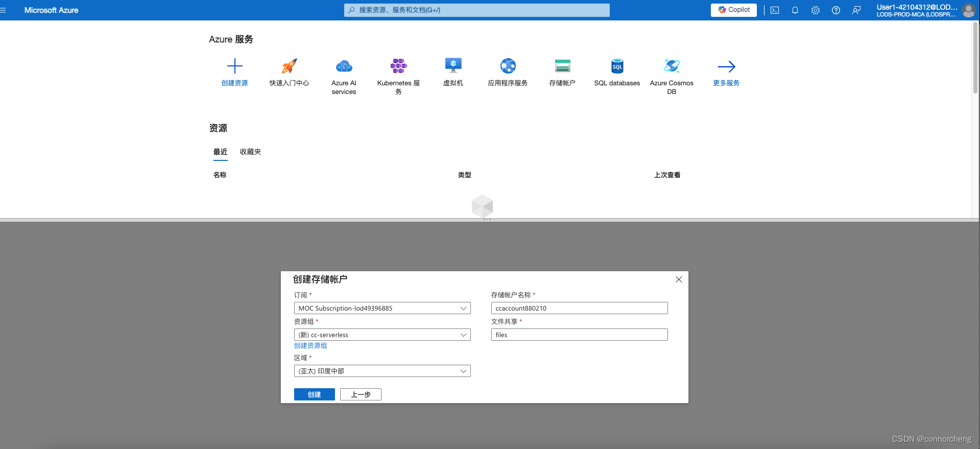Click the More services arrow icon
Screen dimensions: 980x449
click(726, 66)
